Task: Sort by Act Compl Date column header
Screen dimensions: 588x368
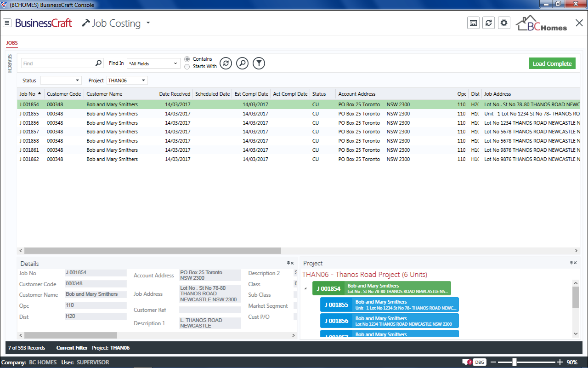Action: [x=290, y=94]
